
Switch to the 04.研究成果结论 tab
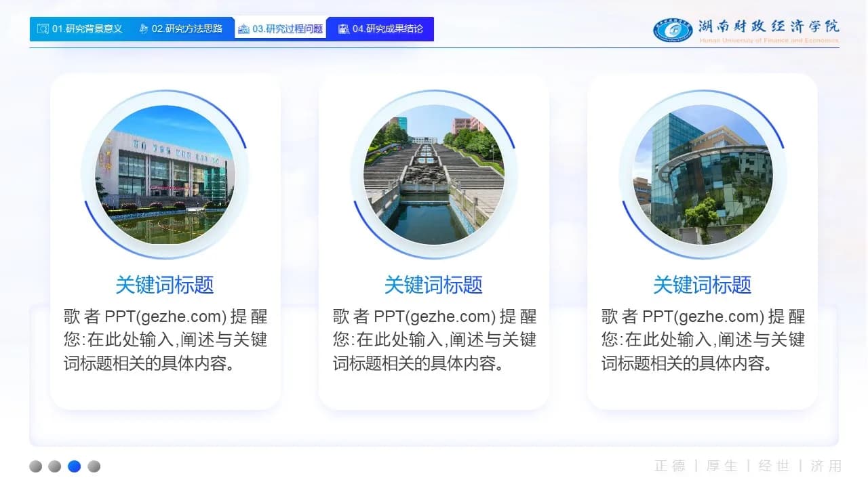pos(380,29)
